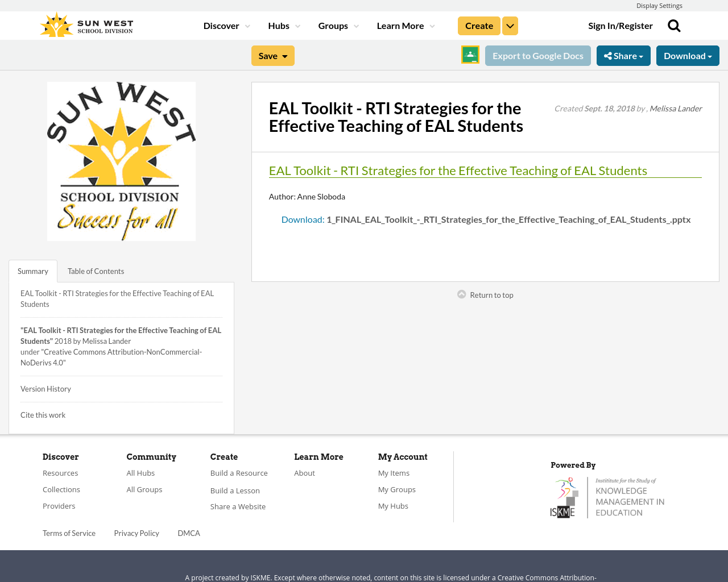Expand the Download options dropdown
Screen dimensions: 728x582
(688, 55)
